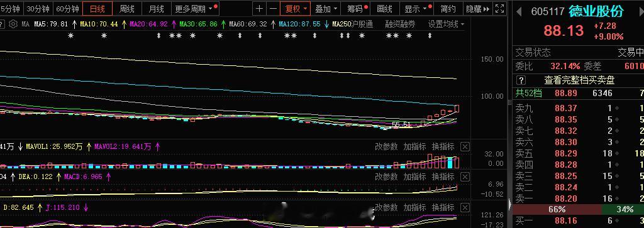Go to previous stock with left arrow
644x228 pixels.
click(x=519, y=11)
